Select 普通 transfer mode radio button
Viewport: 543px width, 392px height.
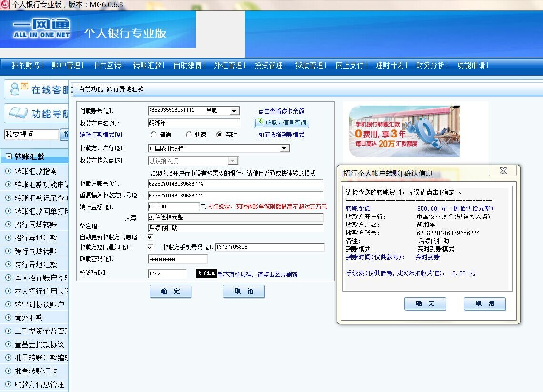154,134
